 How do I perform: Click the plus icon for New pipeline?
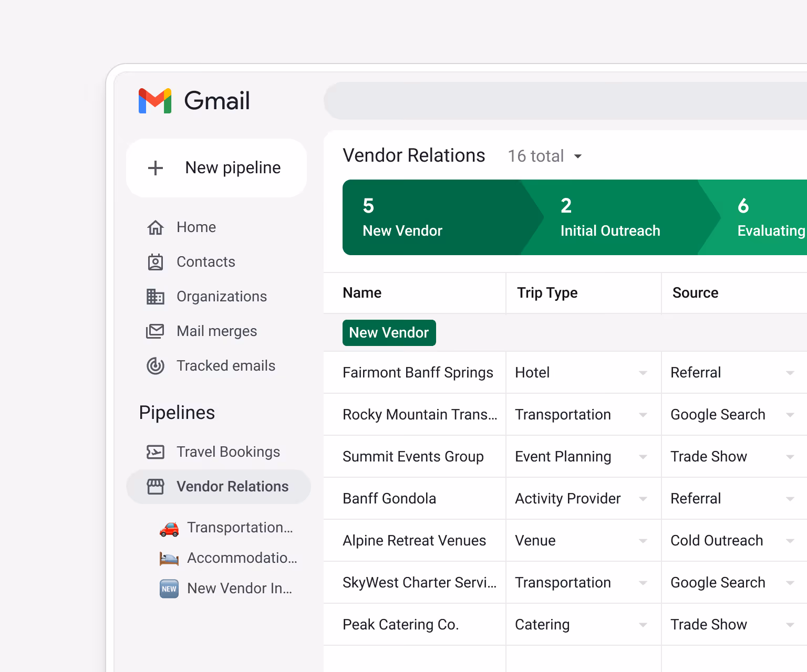pyautogui.click(x=156, y=168)
